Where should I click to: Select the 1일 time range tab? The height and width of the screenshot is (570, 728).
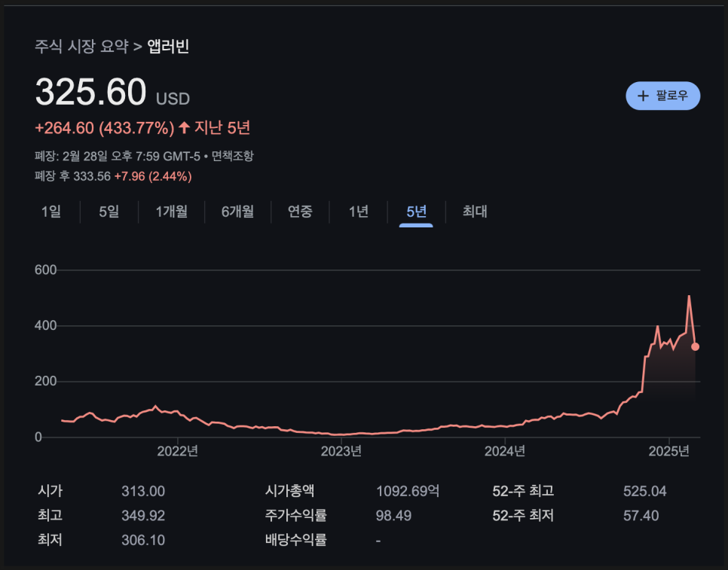coord(51,212)
